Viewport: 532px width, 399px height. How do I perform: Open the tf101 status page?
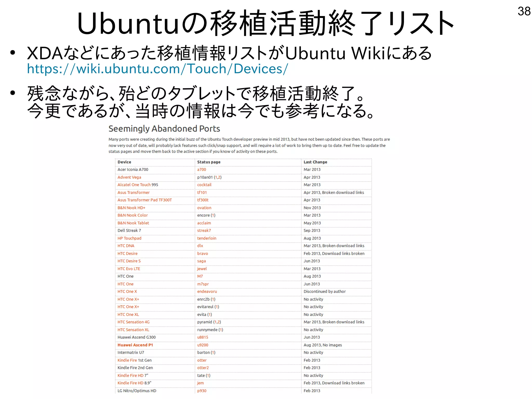pyautogui.click(x=202, y=192)
